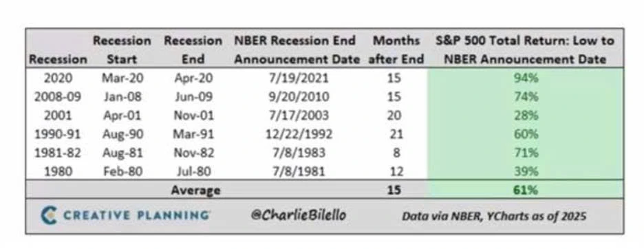This screenshot has height=249, width=644.
Task: Click the 61% average return cell
Action: pyautogui.click(x=525, y=190)
